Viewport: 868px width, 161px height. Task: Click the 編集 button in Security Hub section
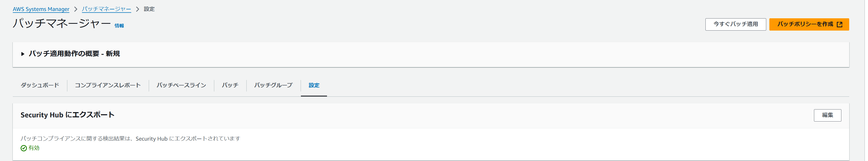click(828, 115)
